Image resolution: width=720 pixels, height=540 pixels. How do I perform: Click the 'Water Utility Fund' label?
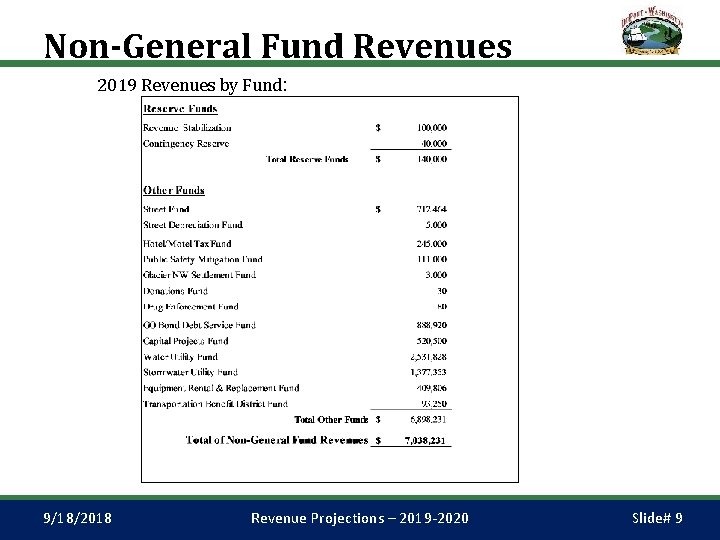coord(180,357)
